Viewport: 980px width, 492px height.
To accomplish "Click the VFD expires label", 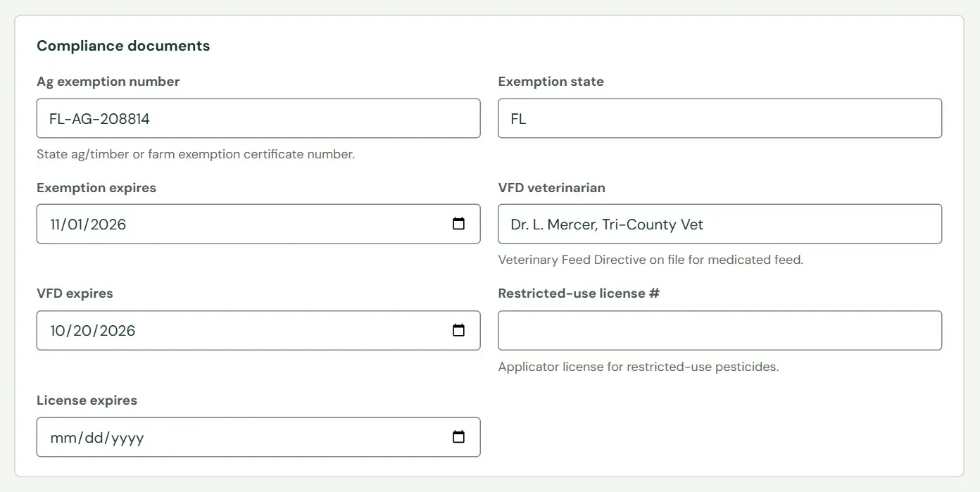I will [x=75, y=294].
